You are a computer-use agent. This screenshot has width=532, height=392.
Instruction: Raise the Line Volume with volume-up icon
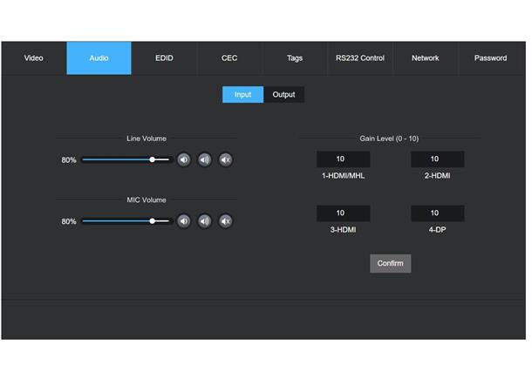(205, 159)
